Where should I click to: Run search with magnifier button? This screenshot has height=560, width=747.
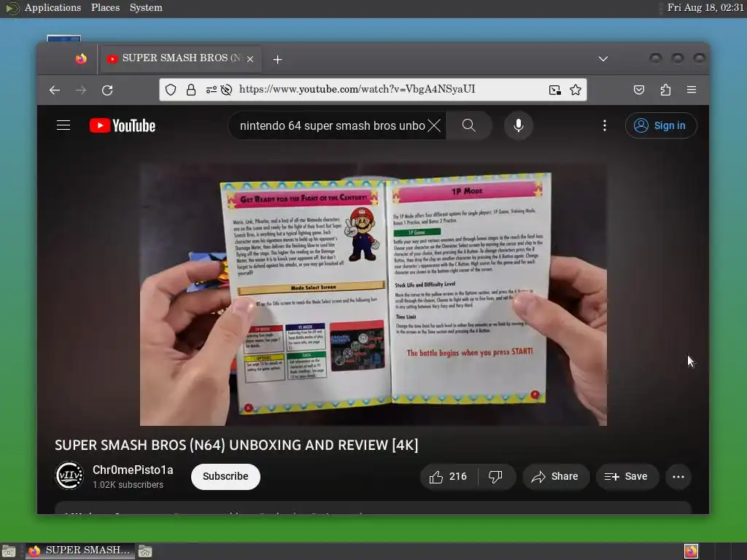[469, 125]
